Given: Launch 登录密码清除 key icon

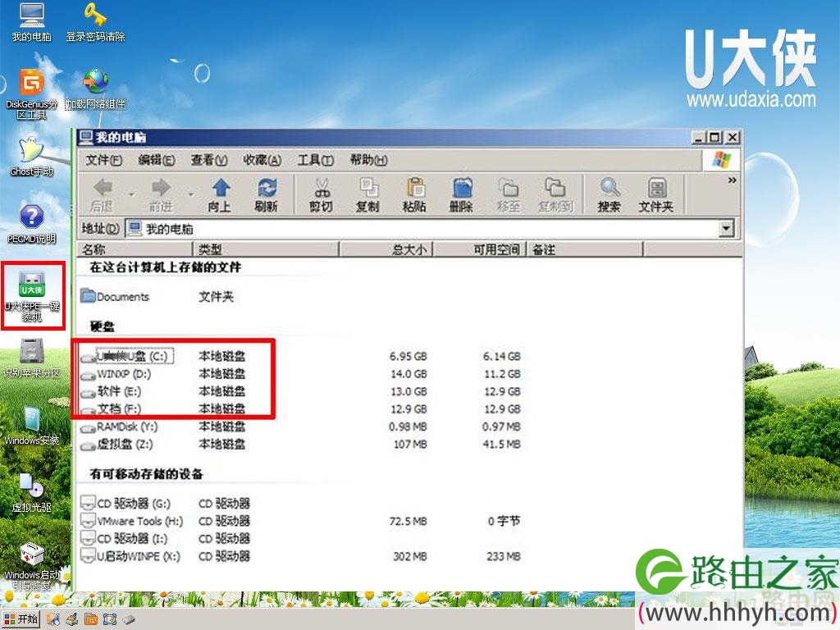Looking at the screenshot, I should coord(95,22).
